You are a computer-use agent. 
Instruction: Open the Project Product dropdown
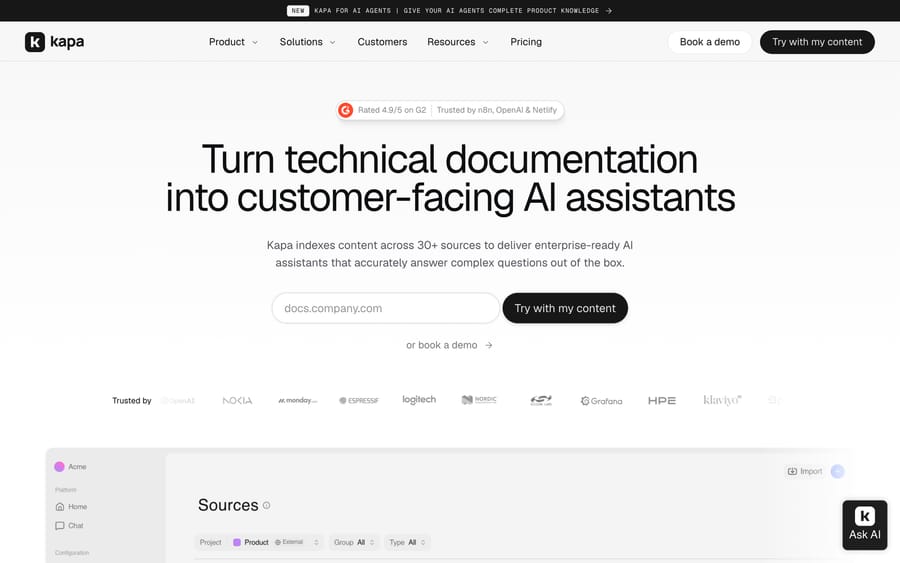(259, 542)
